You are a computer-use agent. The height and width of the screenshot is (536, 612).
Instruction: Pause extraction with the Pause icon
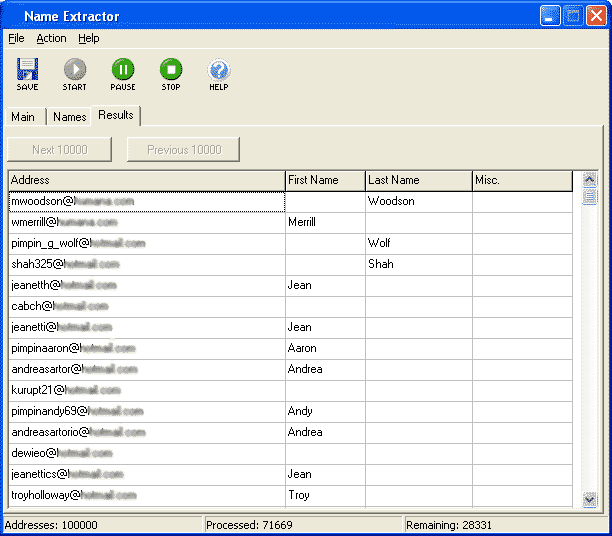(123, 70)
